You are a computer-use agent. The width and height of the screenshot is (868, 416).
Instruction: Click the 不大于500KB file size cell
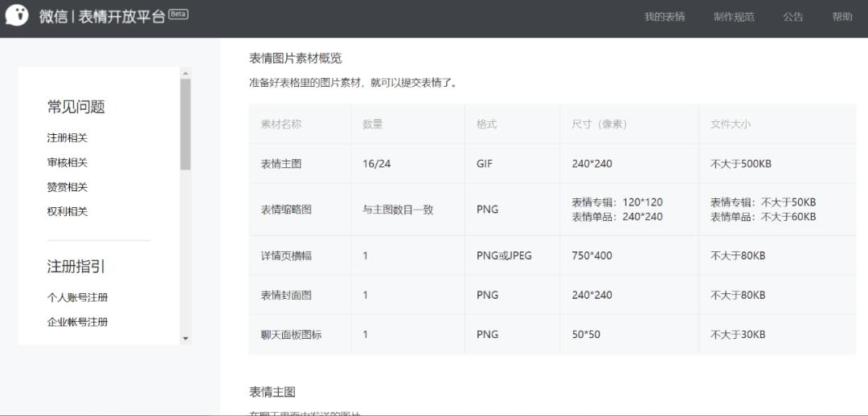point(741,164)
